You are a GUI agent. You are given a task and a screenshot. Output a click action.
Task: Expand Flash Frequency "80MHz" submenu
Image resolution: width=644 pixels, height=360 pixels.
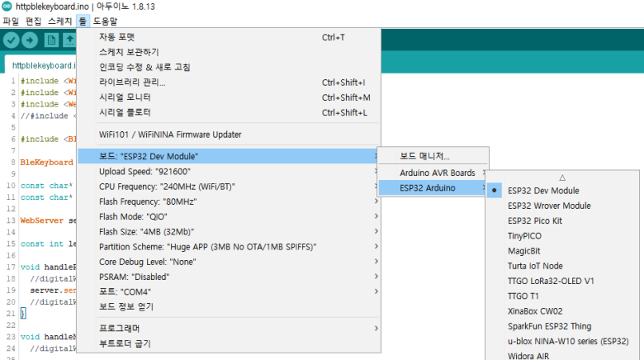click(x=229, y=201)
